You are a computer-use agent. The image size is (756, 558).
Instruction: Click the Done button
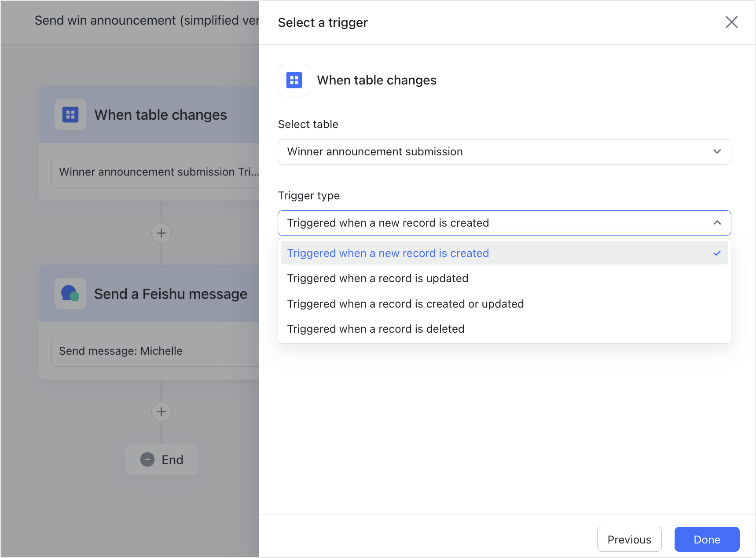click(x=706, y=539)
